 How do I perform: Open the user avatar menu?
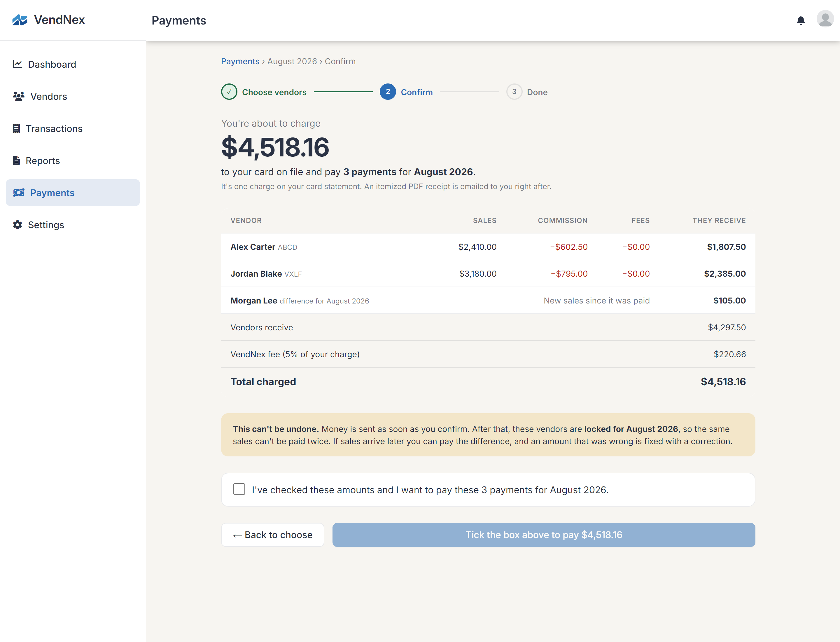tap(825, 19)
